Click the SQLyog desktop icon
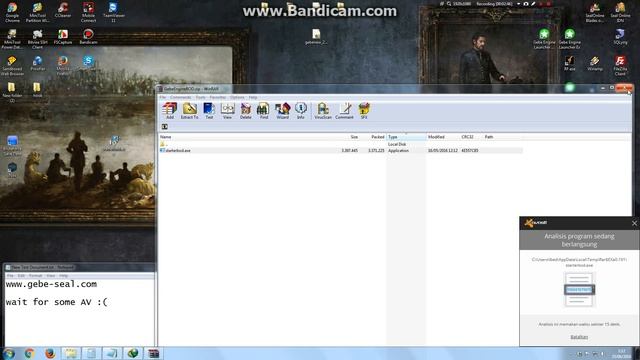Viewport: 640px width, 360px height. click(620, 36)
